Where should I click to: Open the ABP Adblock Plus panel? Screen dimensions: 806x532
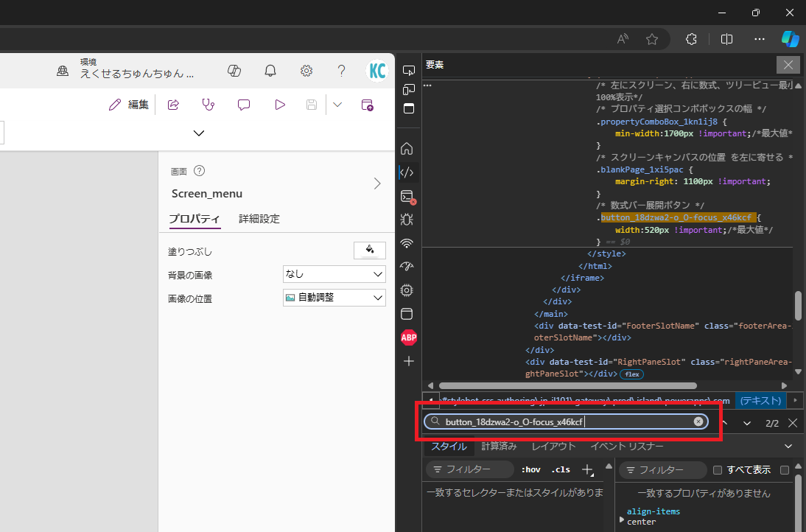[409, 337]
